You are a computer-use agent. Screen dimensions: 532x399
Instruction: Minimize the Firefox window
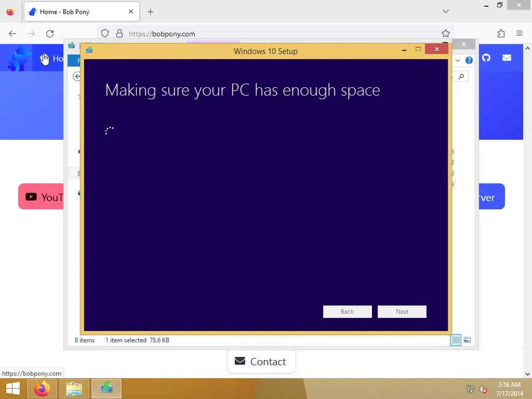486,5
